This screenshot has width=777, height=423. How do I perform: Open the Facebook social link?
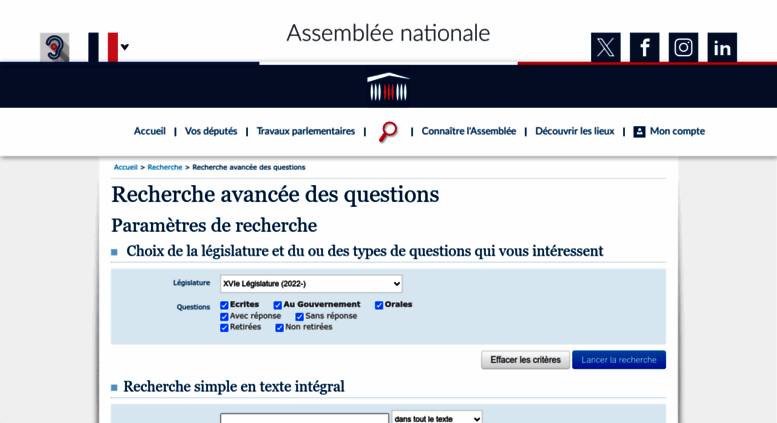(x=644, y=48)
